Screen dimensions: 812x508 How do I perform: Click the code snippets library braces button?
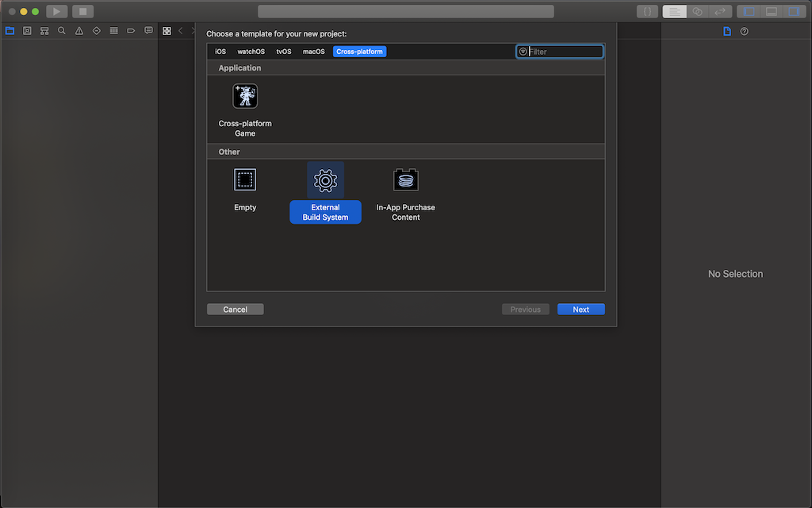(x=647, y=11)
